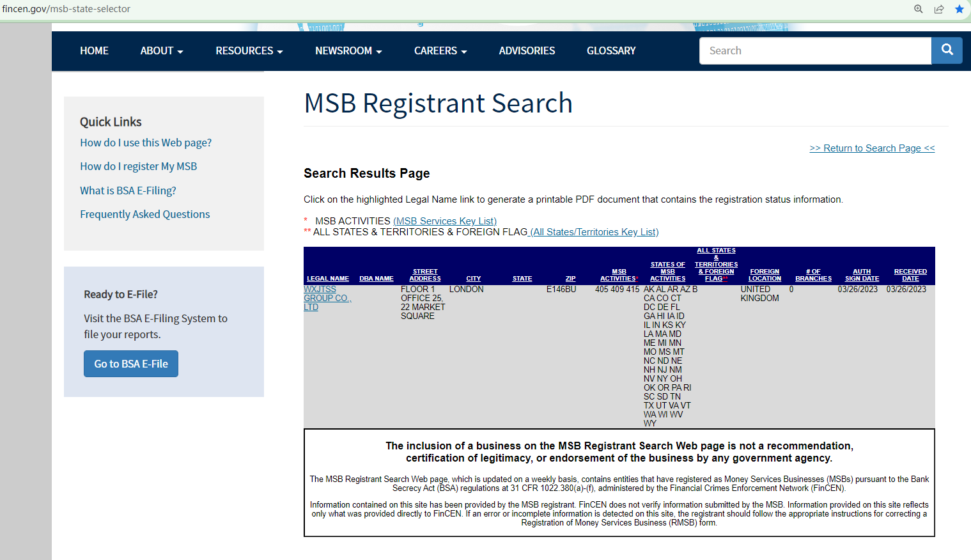Sort by STATE column header

click(x=522, y=279)
